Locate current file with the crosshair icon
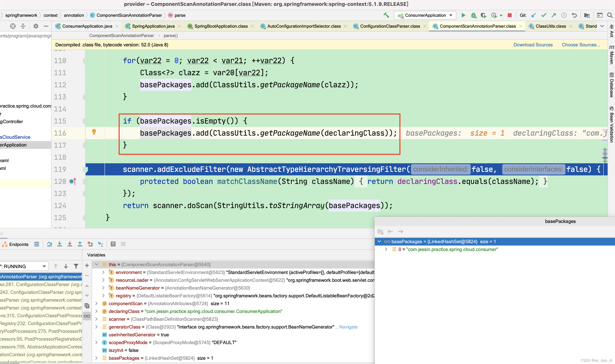This screenshot has width=615, height=364. 13,26
